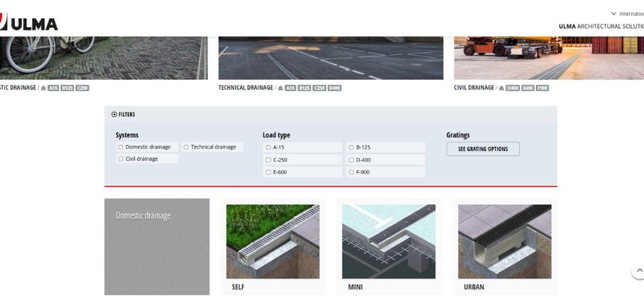Click the weight icon beside Technical Drainage

coord(279,88)
